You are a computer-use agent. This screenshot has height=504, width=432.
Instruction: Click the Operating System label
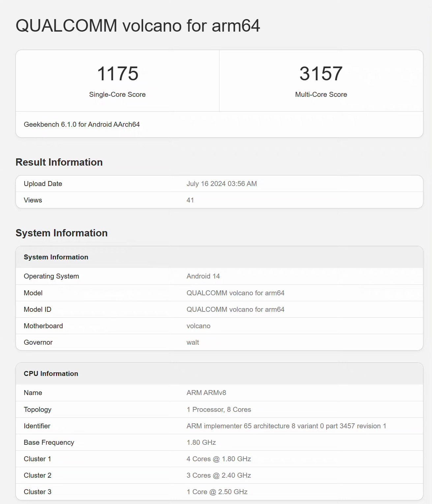pyautogui.click(x=51, y=276)
